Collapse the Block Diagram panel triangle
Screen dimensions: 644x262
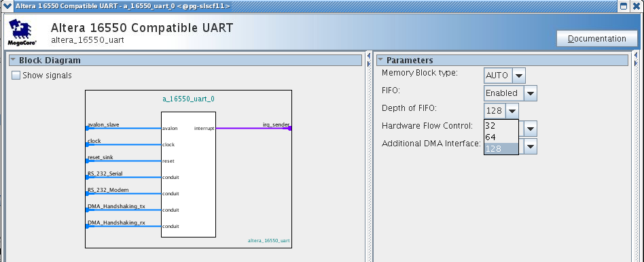(x=13, y=60)
